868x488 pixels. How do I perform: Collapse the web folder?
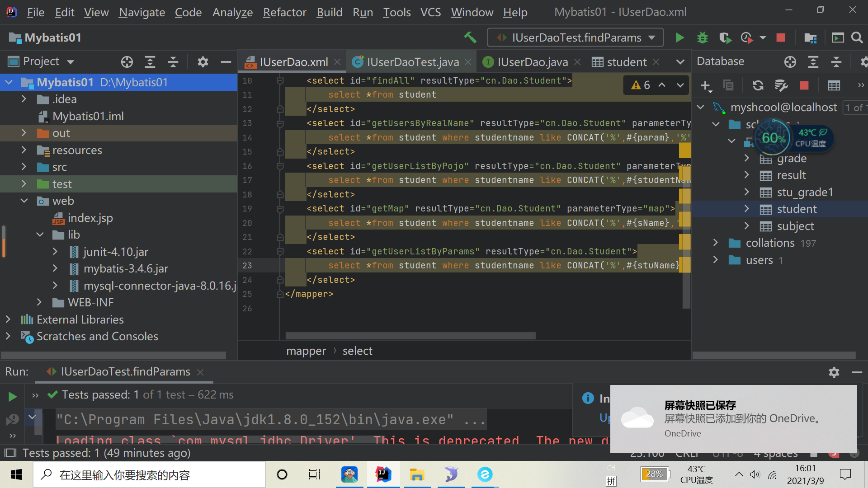[24, 201]
